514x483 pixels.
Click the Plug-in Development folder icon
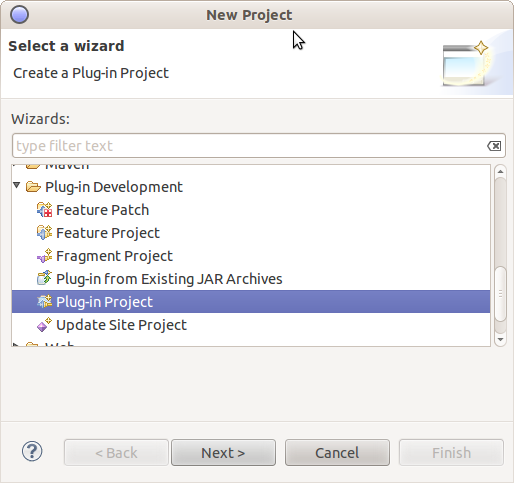click(x=33, y=187)
